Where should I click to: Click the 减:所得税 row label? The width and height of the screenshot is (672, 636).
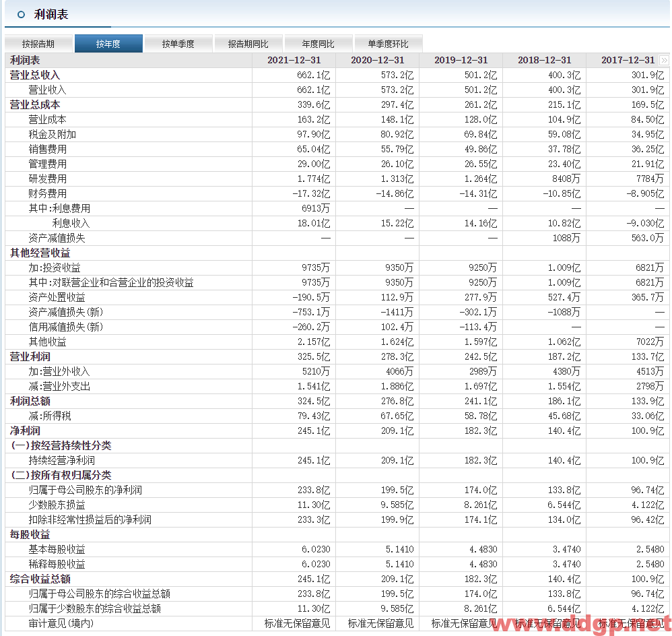coord(50,416)
